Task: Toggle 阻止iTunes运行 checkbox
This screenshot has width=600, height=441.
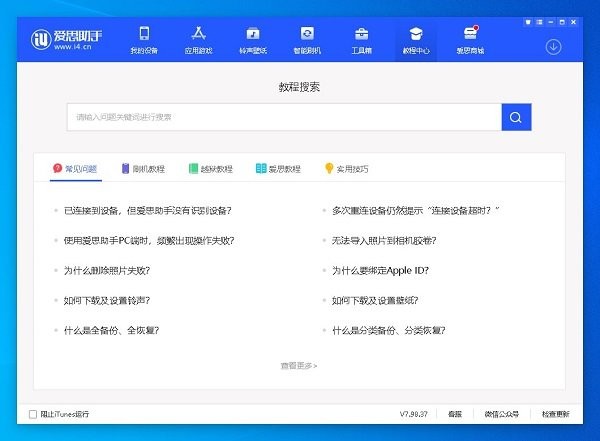Action: point(33,414)
